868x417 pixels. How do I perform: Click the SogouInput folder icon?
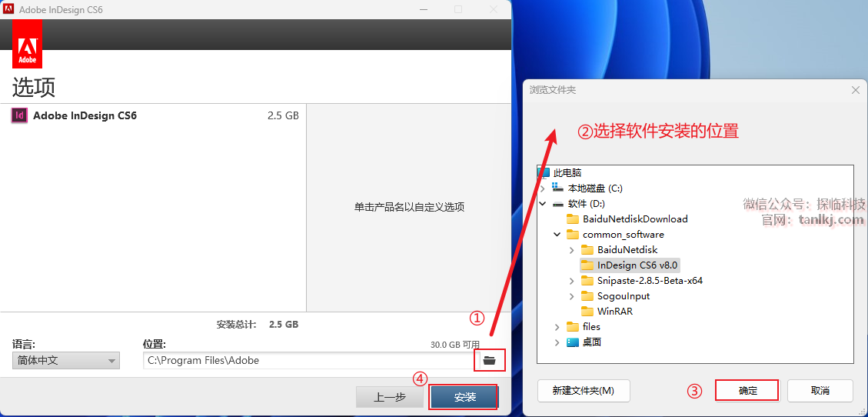pos(587,295)
